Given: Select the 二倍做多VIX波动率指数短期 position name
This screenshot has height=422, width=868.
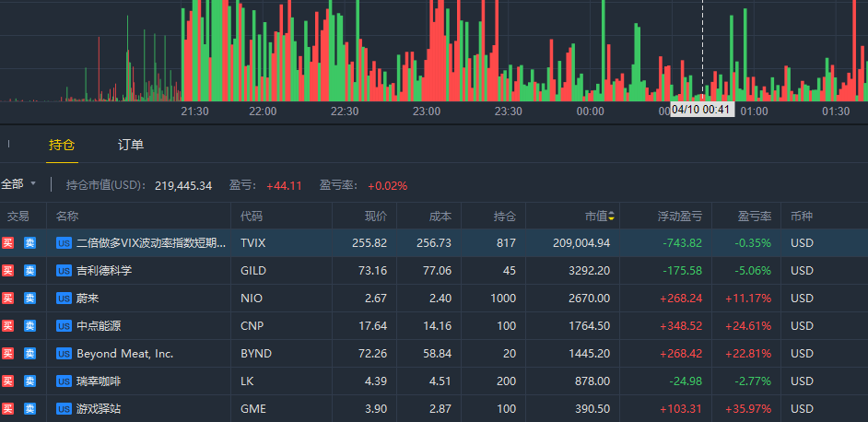Looking at the screenshot, I should pyautogui.click(x=151, y=243).
